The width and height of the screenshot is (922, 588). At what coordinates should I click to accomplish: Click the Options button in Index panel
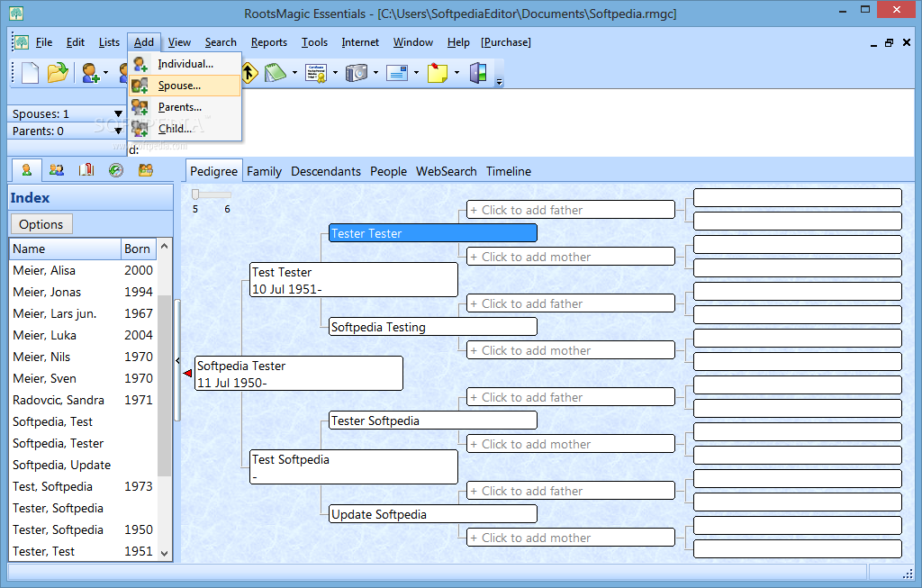coord(41,224)
